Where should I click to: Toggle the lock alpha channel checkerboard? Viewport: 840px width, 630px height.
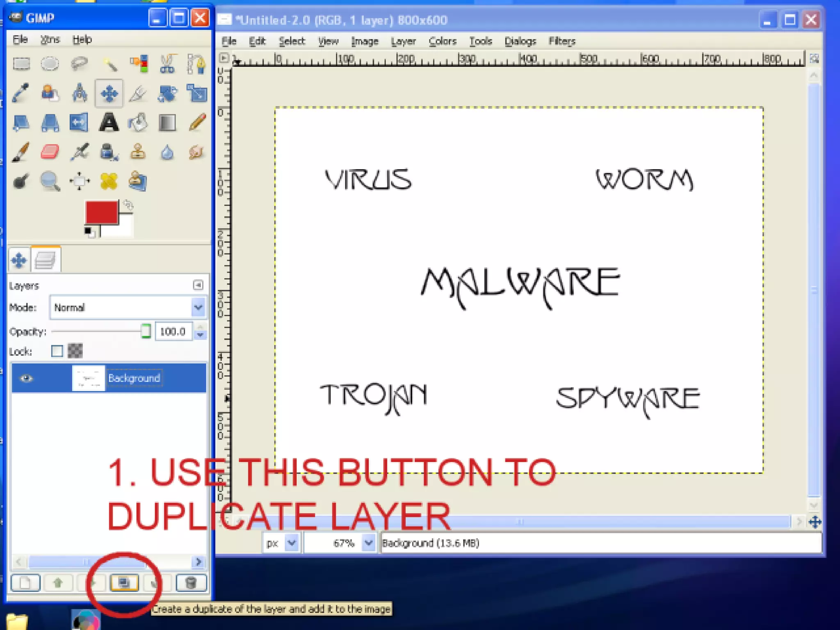75,351
